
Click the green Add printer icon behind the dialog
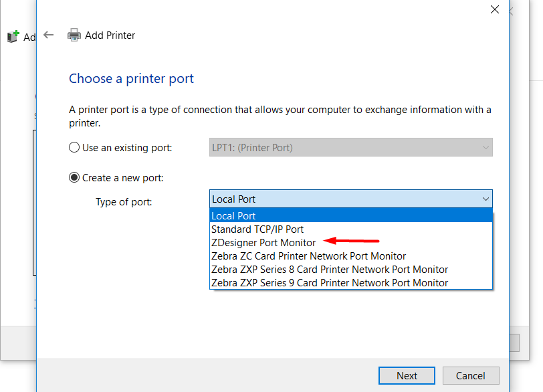pos(13,35)
